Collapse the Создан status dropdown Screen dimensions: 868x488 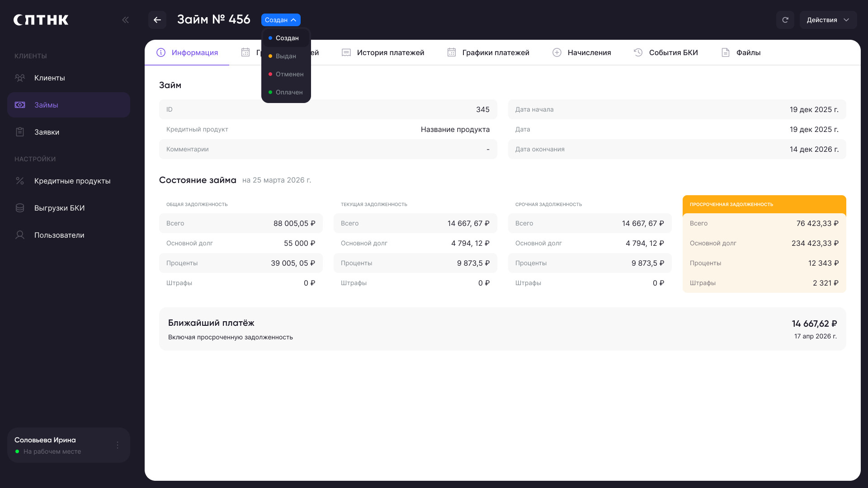(x=281, y=20)
